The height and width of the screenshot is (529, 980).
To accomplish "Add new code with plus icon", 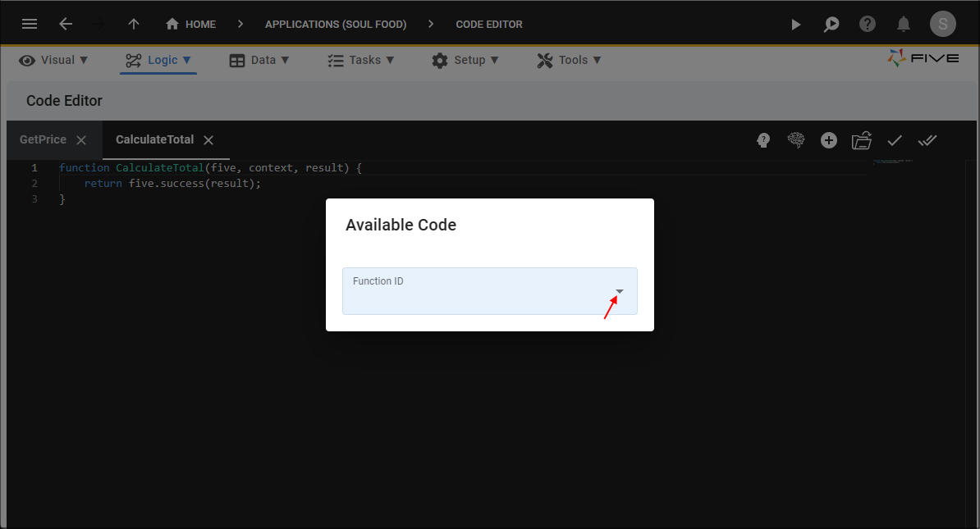I will [x=829, y=140].
